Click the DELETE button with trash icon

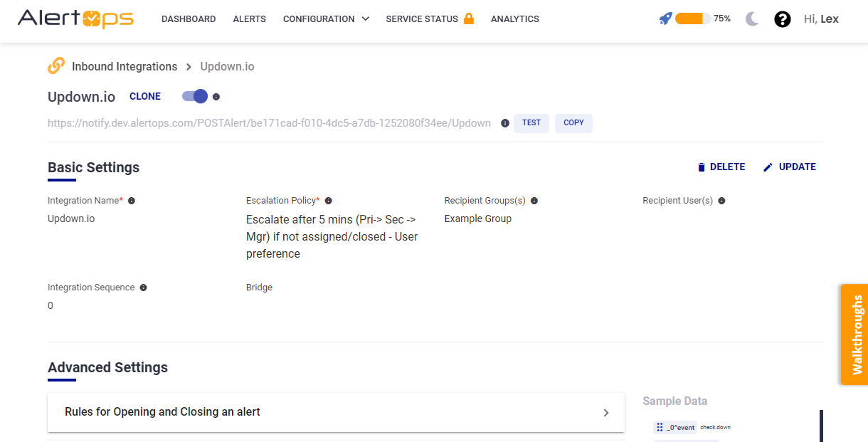point(721,167)
